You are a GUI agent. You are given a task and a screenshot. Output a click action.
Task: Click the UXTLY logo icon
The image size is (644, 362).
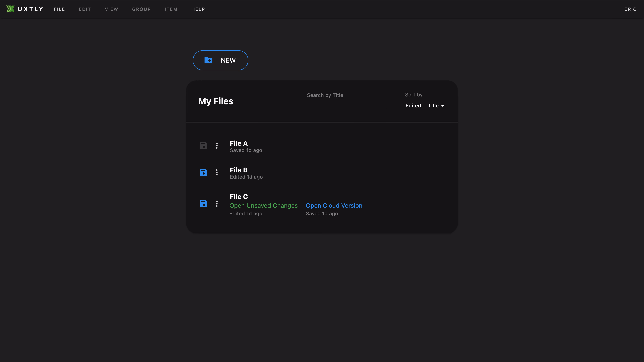click(x=10, y=9)
